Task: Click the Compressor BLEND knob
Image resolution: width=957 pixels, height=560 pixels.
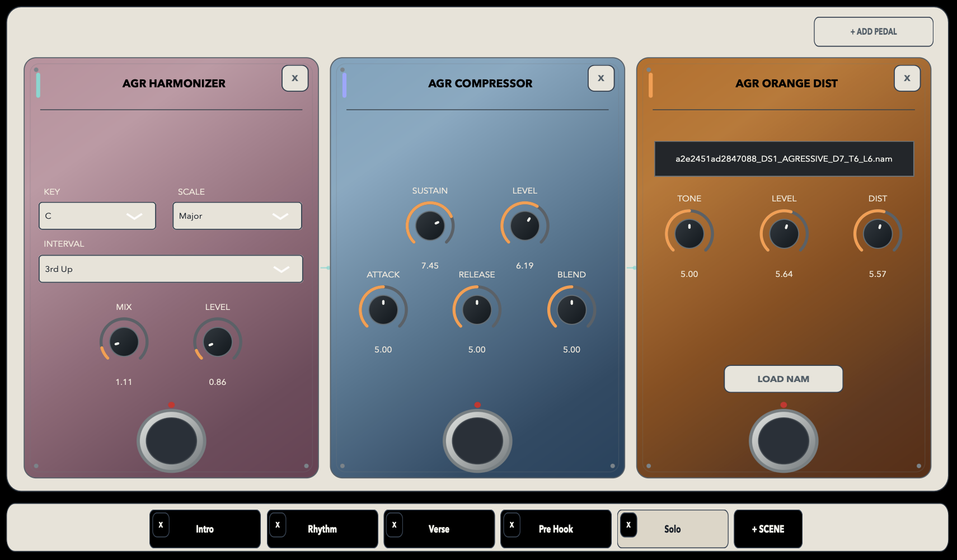Action: [x=572, y=309]
